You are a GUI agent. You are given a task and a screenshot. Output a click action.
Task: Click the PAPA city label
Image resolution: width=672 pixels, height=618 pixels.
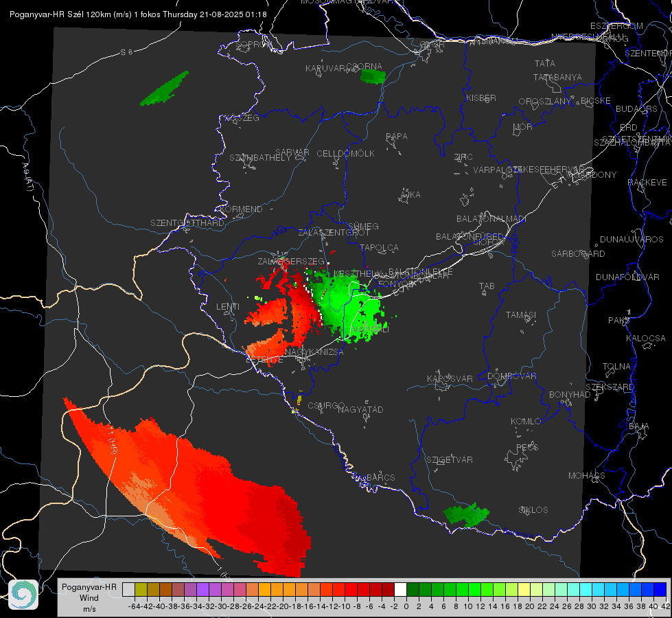pos(397,137)
